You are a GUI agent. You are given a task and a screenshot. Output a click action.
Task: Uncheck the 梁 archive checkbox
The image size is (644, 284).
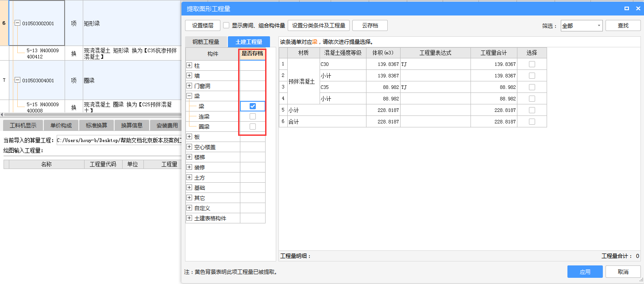click(x=253, y=106)
